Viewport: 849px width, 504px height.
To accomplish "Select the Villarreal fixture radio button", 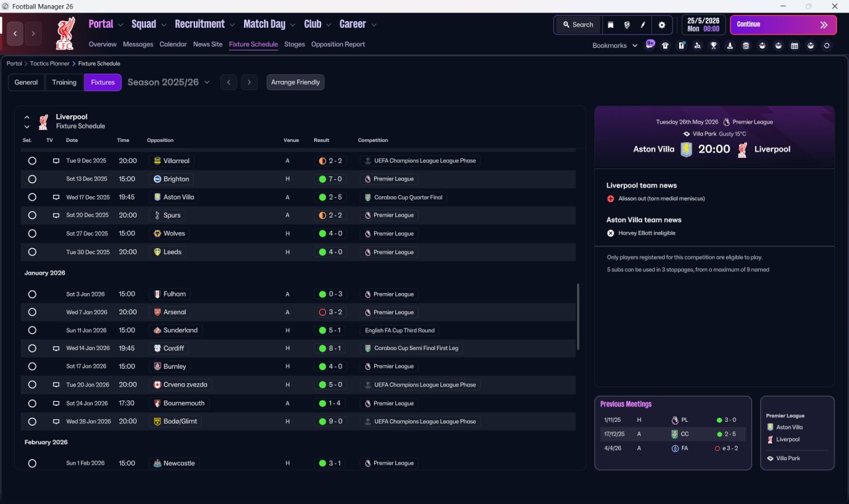I will tap(32, 161).
